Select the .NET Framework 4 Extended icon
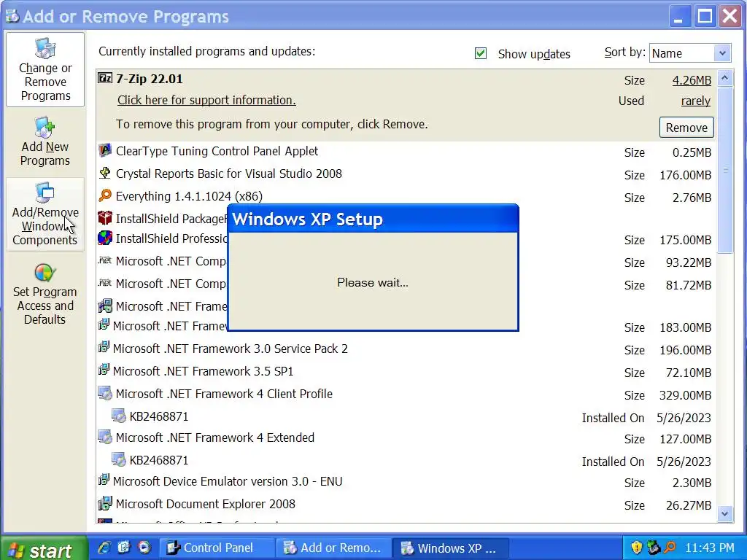 pyautogui.click(x=105, y=437)
